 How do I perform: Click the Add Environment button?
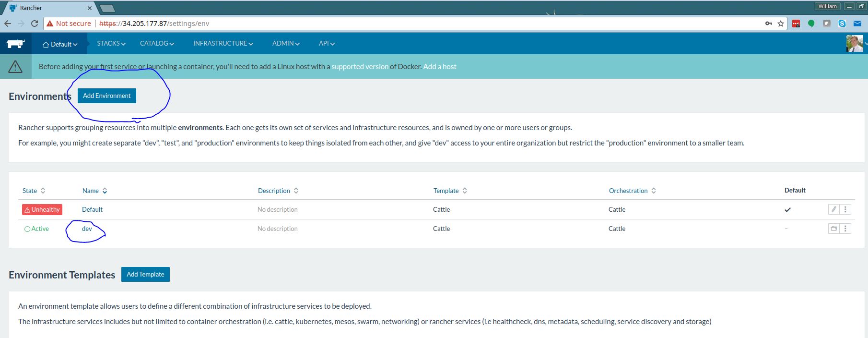point(107,96)
